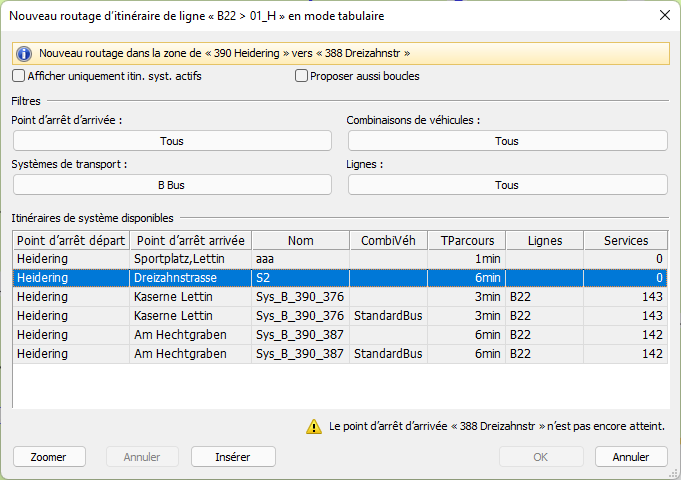Enable 'Afficher uniquement itin. syst. actifs' checkbox
Screen dimensions: 681x480
19,76
